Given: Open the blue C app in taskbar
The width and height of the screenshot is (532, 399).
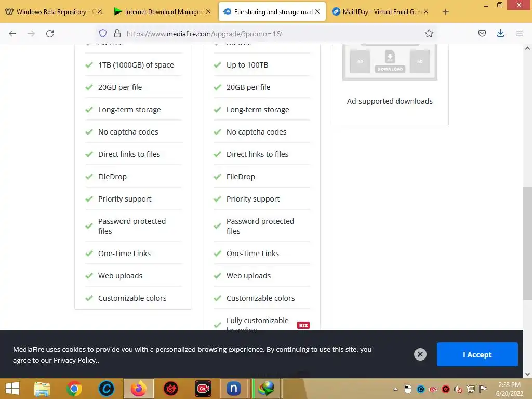Looking at the screenshot, I should [106, 389].
